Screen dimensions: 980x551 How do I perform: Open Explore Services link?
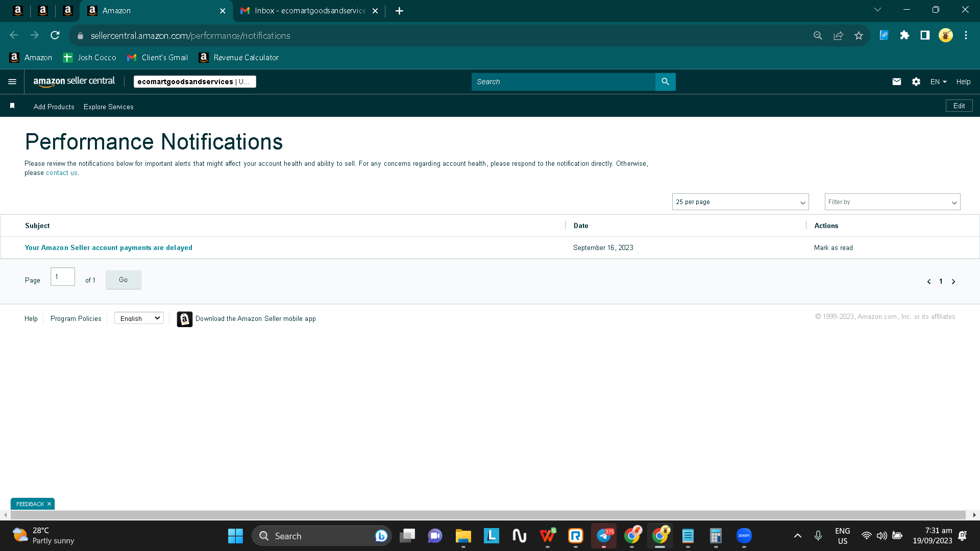pos(109,107)
